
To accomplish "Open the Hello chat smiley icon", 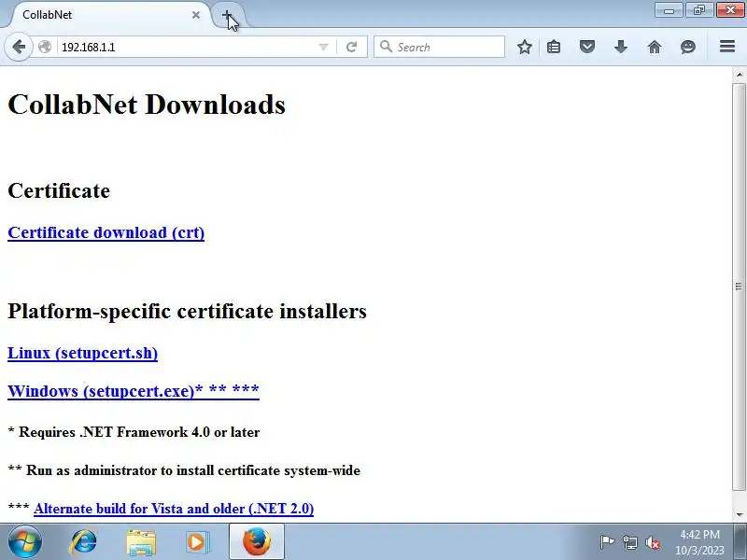I will coord(688,47).
